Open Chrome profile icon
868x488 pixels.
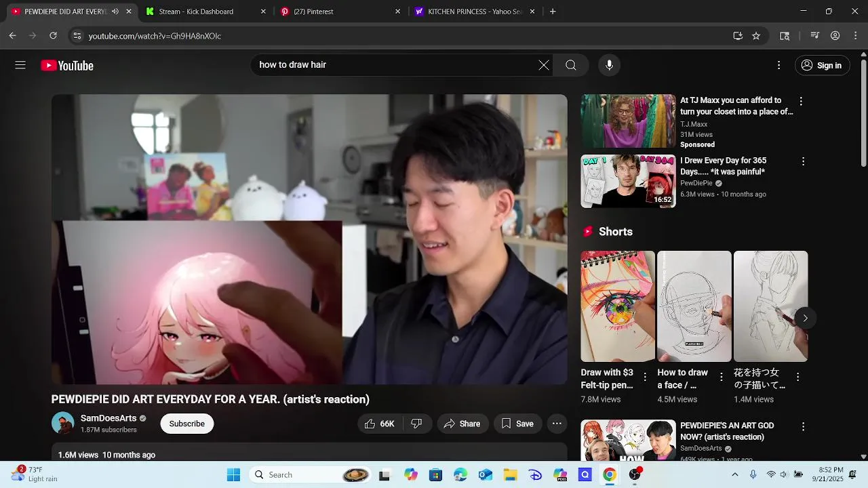coord(835,36)
